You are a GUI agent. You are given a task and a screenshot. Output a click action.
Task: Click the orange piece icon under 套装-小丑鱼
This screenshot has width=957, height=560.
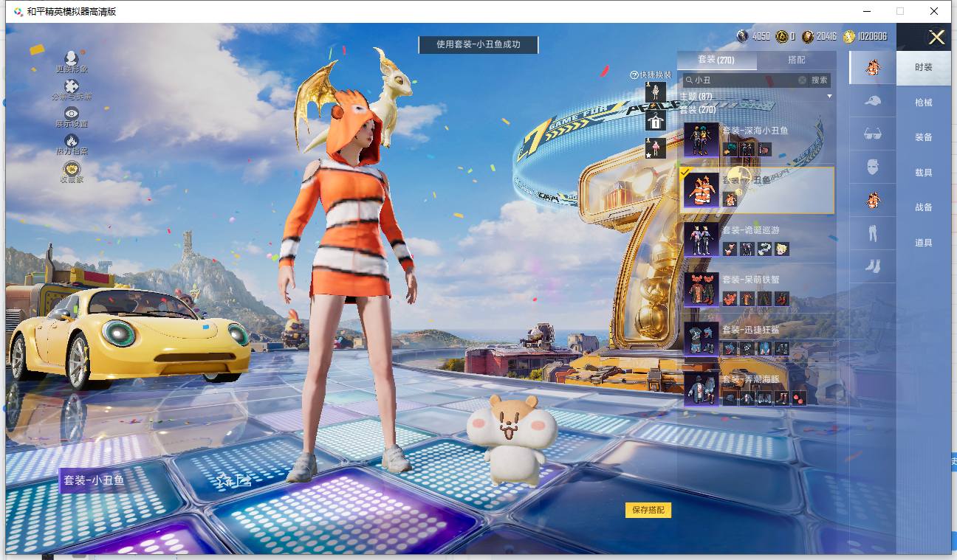pos(730,198)
